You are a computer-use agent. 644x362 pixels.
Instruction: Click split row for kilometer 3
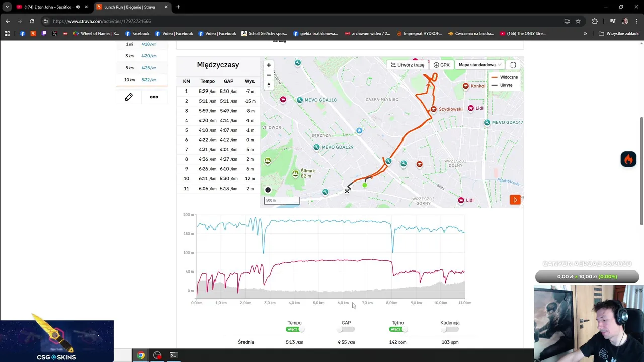pos(218,111)
